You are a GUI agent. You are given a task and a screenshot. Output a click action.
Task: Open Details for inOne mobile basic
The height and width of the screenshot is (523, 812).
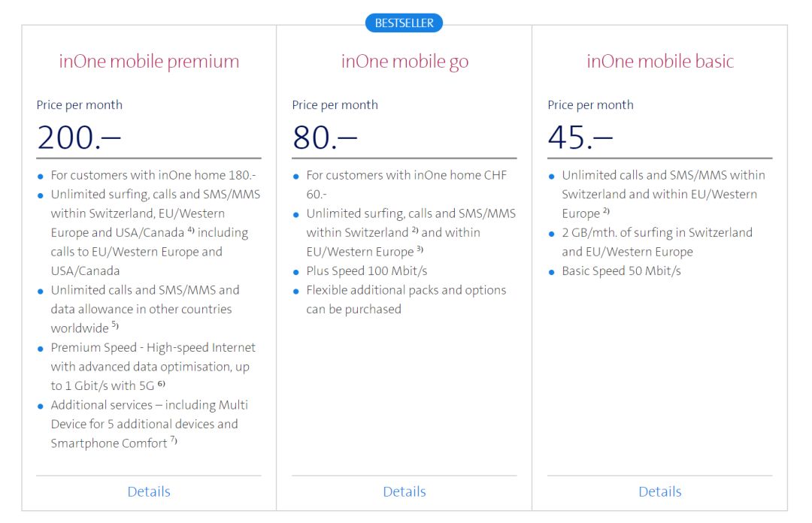pyautogui.click(x=660, y=491)
